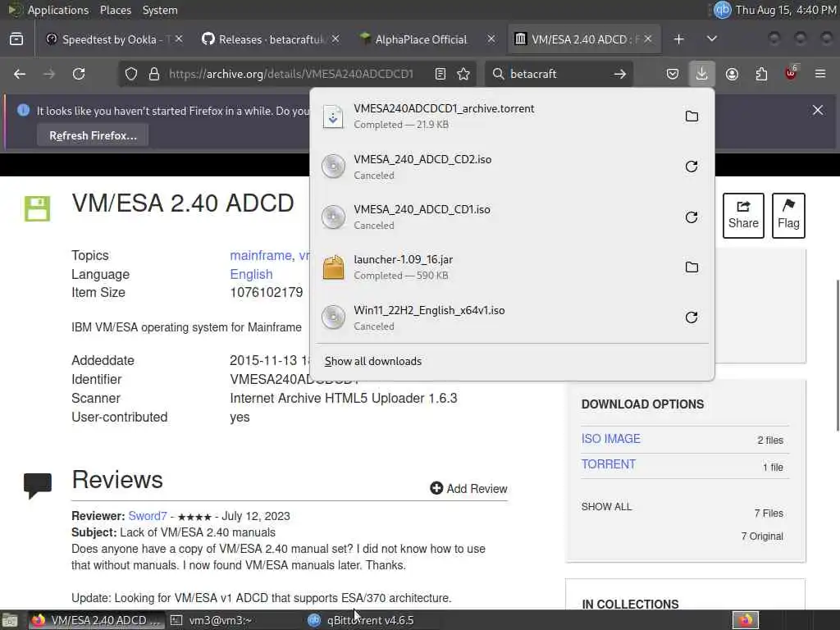The image size is (840, 630).
Task: Click the qBittorrent tray icon in top panel
Action: click(722, 10)
